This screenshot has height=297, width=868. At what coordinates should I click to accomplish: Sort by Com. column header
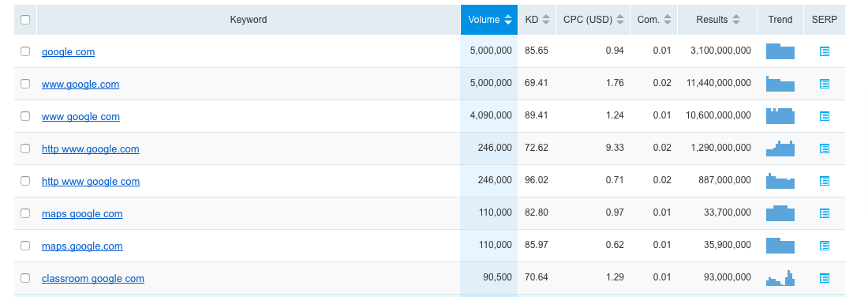click(x=654, y=20)
